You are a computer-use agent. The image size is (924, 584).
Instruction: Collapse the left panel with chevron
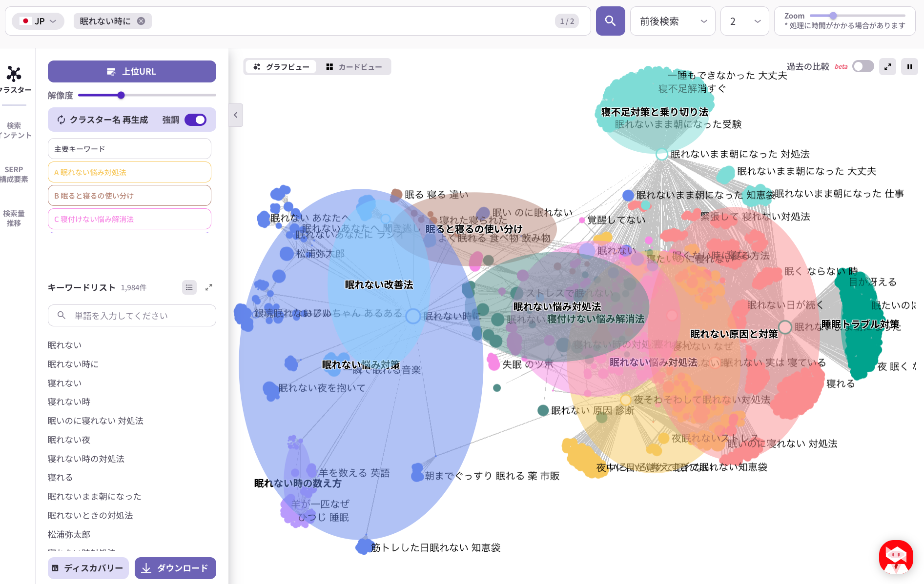236,115
